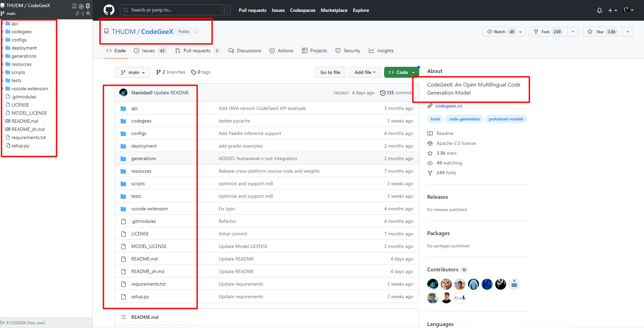Open the Insights tab
The width and height of the screenshot is (644, 328).
coord(381,51)
